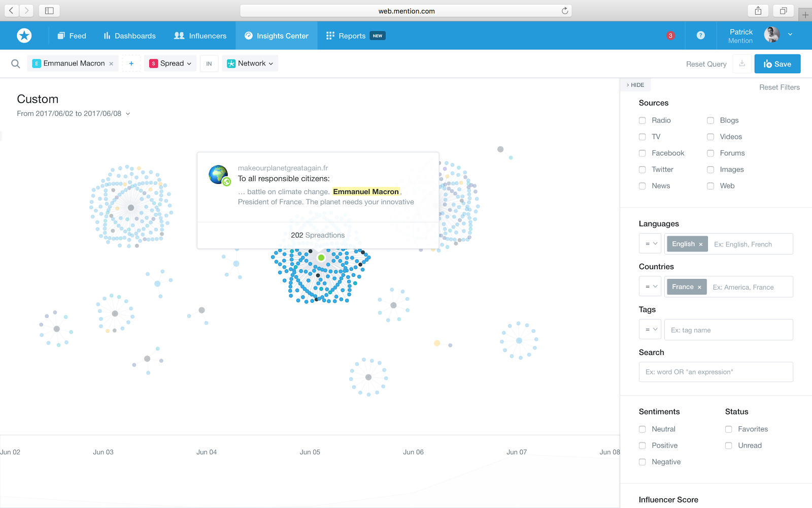
Task: Remove the English language tag
Action: click(x=701, y=244)
